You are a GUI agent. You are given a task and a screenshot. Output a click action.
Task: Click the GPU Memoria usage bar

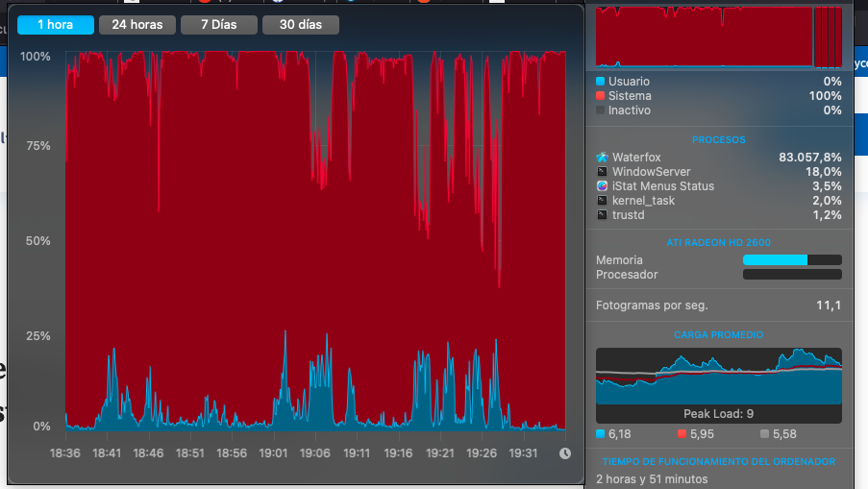pos(792,260)
